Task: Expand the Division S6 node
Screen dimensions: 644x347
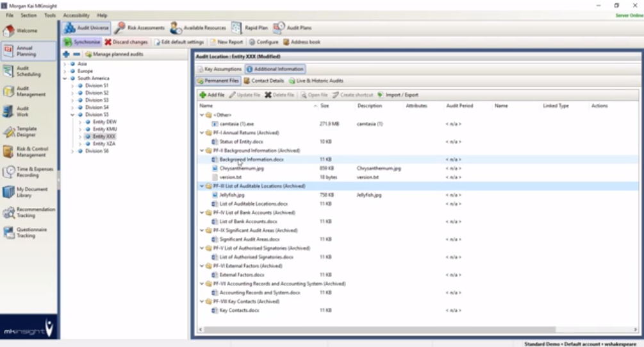Action: click(x=72, y=151)
